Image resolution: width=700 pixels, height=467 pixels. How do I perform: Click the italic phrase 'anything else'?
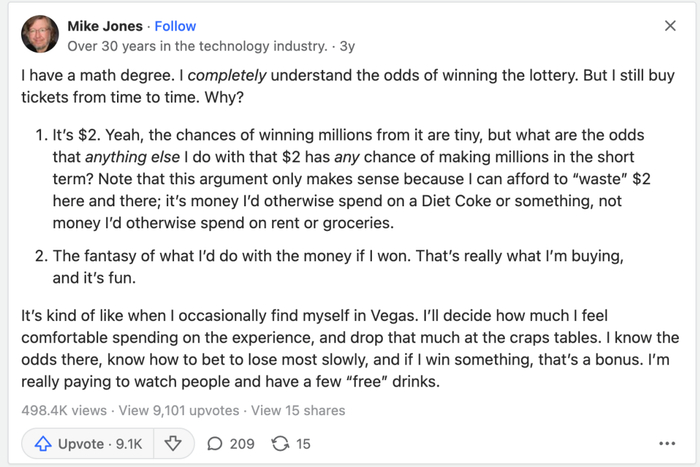(x=131, y=156)
